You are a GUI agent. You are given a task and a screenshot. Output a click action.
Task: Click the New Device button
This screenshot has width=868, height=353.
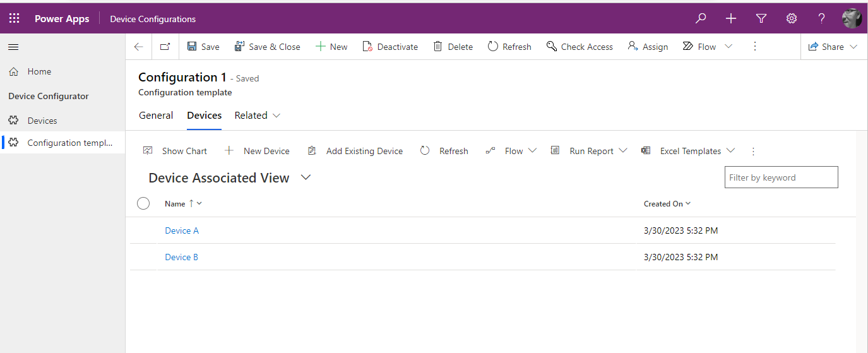[258, 151]
